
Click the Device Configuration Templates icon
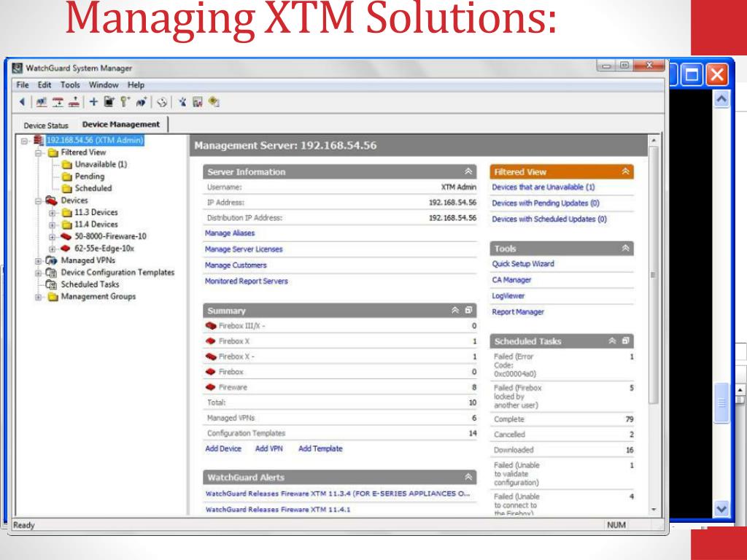click(52, 273)
